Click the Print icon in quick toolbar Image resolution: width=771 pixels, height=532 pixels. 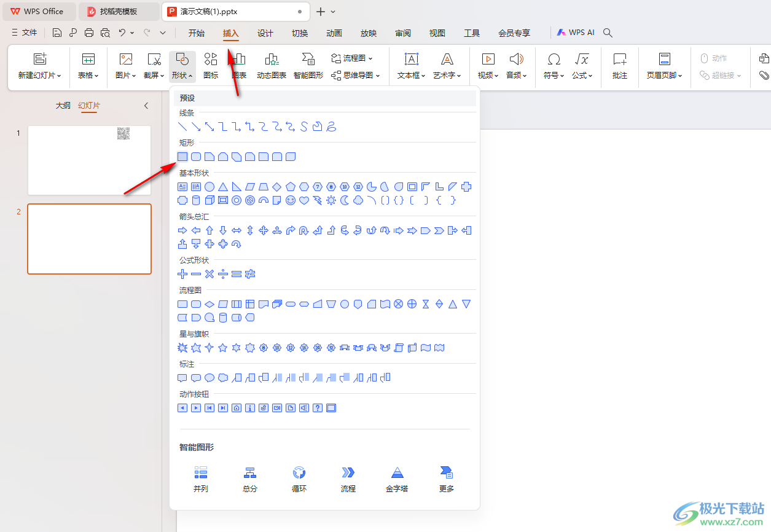click(x=89, y=33)
